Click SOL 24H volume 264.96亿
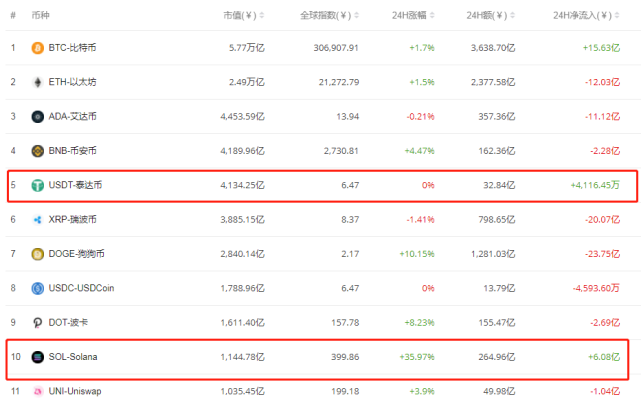 (497, 357)
